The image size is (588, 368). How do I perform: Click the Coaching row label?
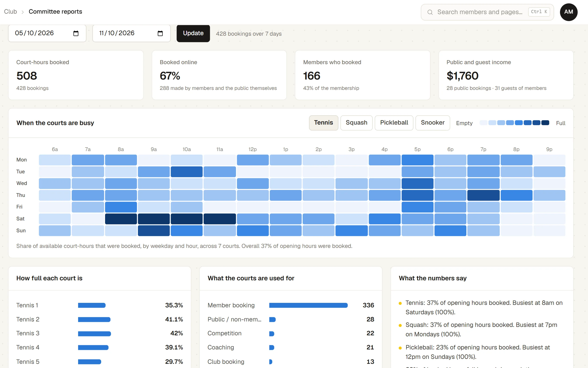tap(221, 347)
